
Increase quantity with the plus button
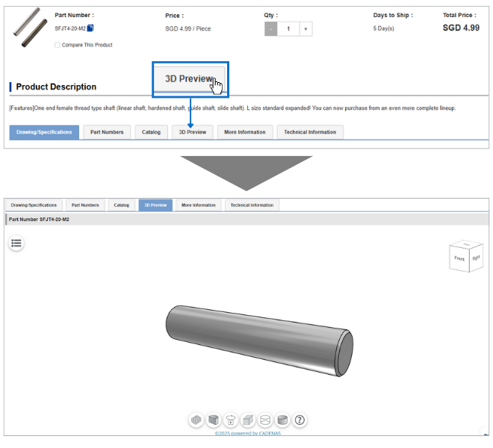[306, 29]
